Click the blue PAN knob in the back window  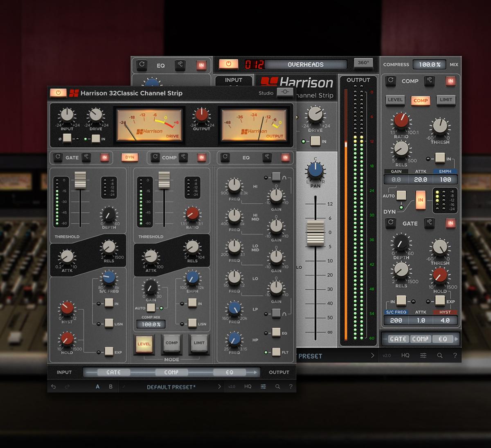(x=315, y=170)
